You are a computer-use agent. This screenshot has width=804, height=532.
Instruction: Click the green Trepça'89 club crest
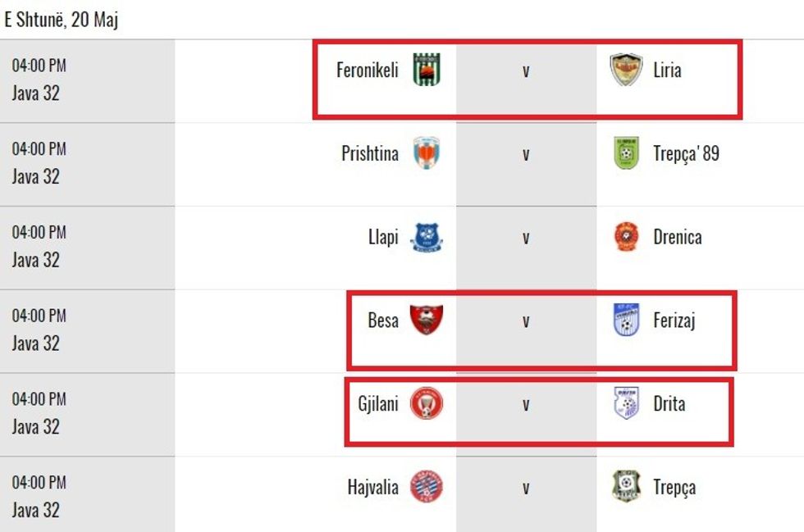627,153
